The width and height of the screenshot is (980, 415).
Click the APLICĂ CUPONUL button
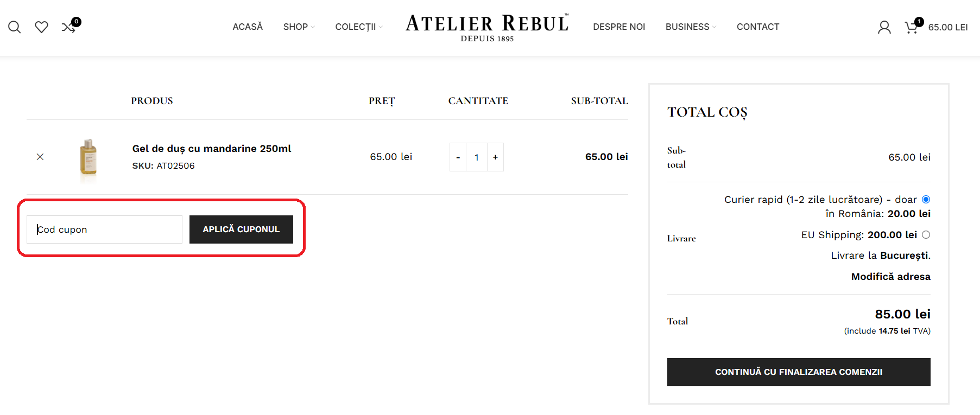241,229
